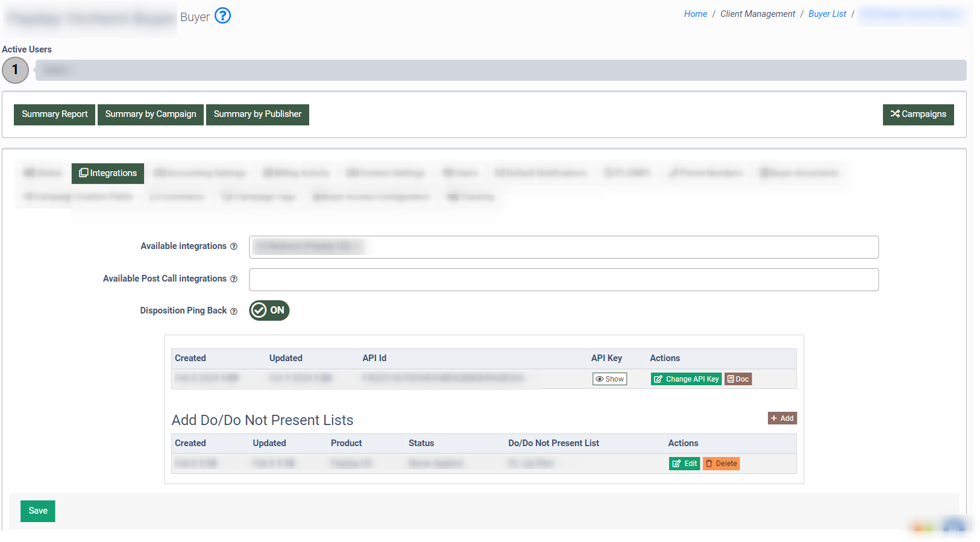The image size is (980, 542).
Task: Add a new Do/Do Not Present list
Action: coord(782,418)
